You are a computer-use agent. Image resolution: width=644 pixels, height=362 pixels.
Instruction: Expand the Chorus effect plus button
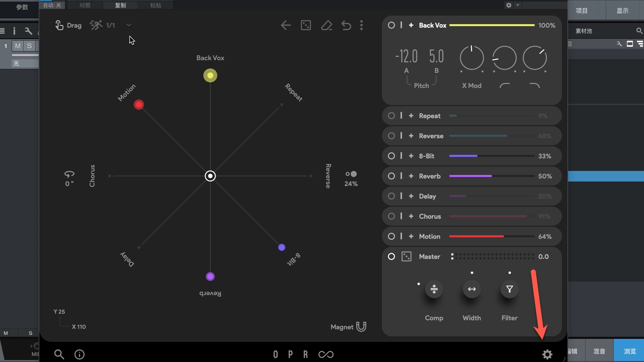coord(411,216)
